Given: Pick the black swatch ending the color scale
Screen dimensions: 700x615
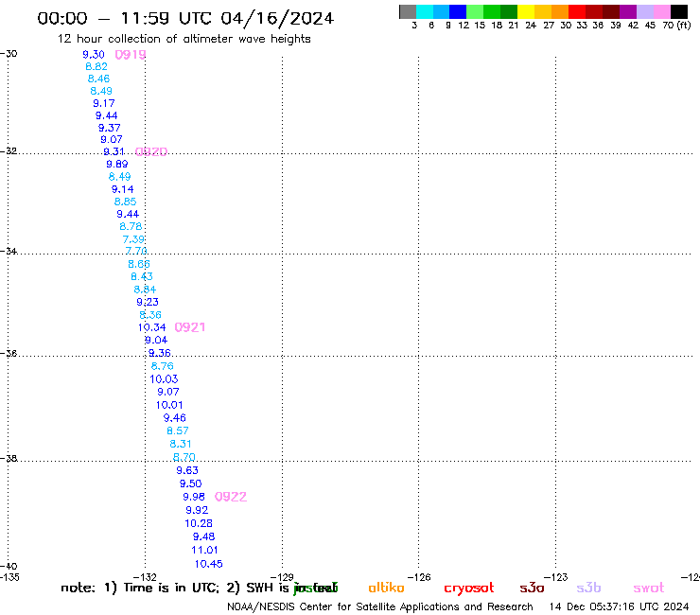Looking at the screenshot, I should 679,11.
